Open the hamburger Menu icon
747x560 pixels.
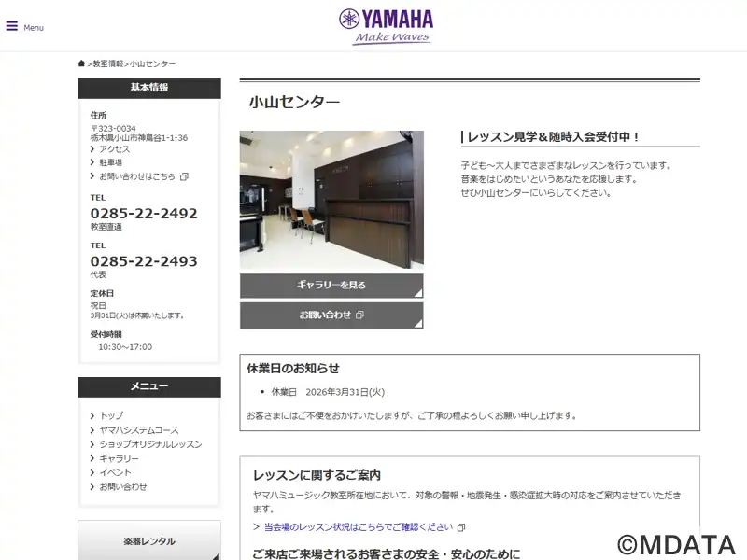point(12,26)
